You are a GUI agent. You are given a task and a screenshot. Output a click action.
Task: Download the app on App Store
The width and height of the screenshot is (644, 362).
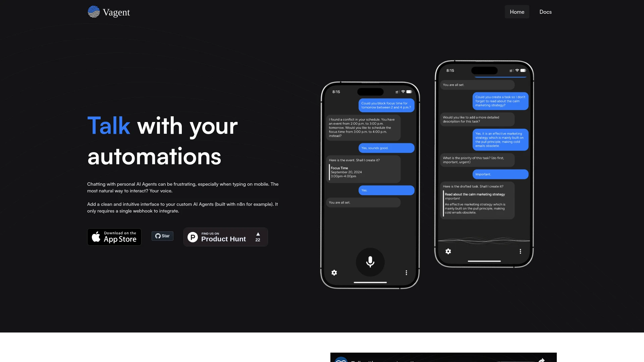[x=114, y=236]
